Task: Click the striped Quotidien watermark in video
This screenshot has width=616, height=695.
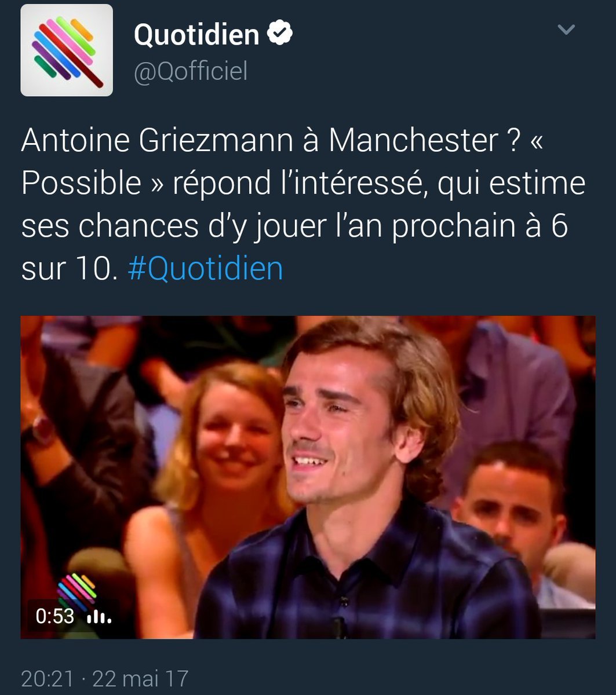Action: (76, 590)
